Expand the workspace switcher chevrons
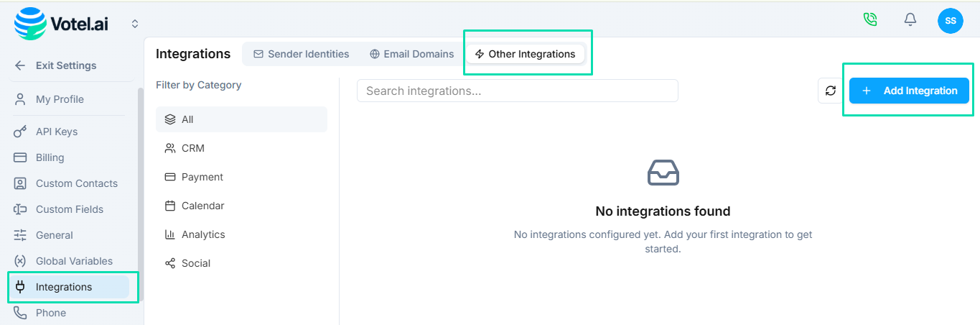Viewport: 980px width, 325px height. [x=135, y=24]
